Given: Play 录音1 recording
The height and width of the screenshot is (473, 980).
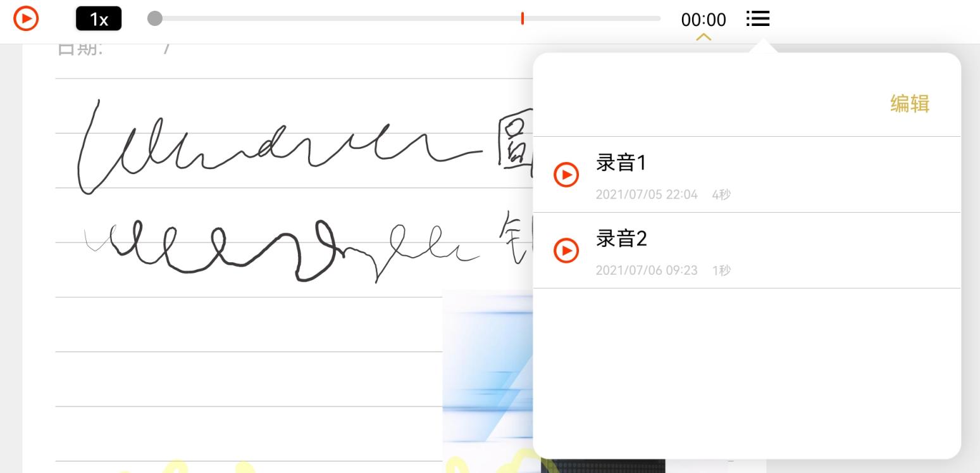Looking at the screenshot, I should click(566, 175).
